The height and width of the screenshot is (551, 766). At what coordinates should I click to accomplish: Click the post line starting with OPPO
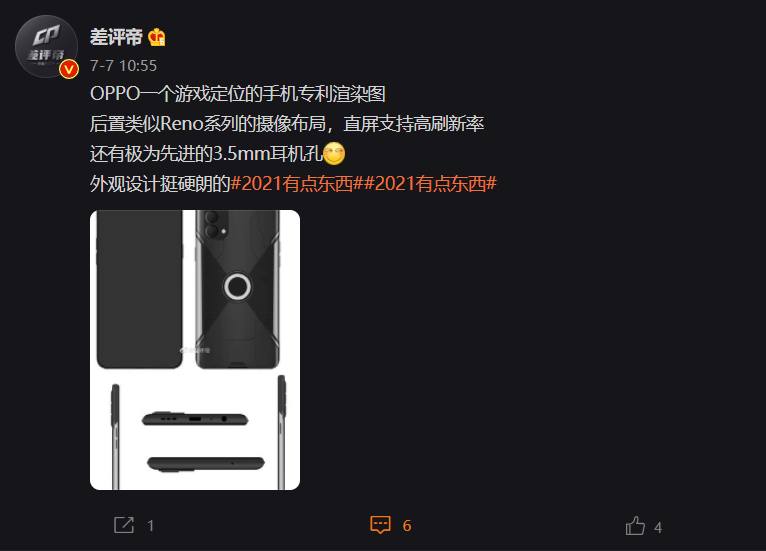238,94
